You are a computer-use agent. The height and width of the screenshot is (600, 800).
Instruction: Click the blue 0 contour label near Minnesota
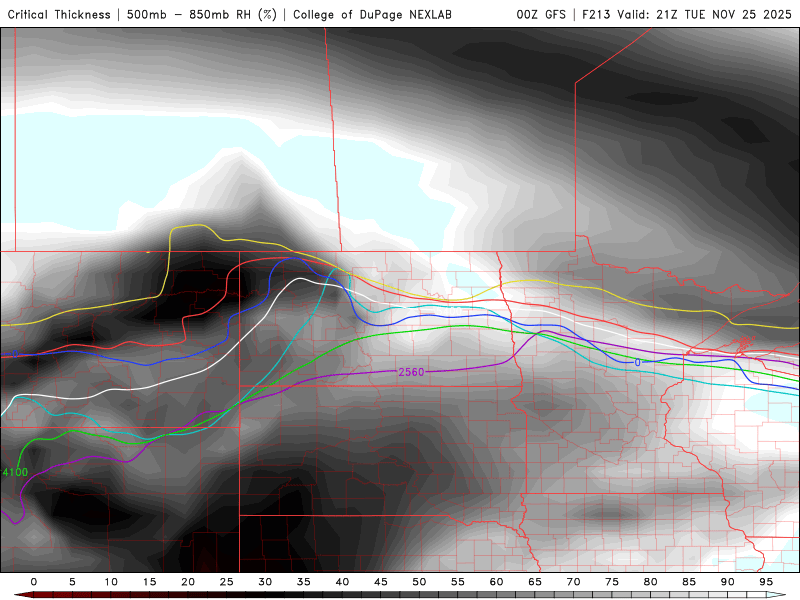[637, 362]
